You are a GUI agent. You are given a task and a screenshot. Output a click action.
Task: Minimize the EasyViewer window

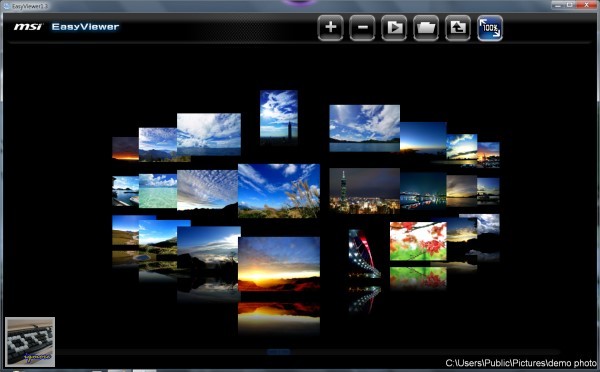(558, 5)
